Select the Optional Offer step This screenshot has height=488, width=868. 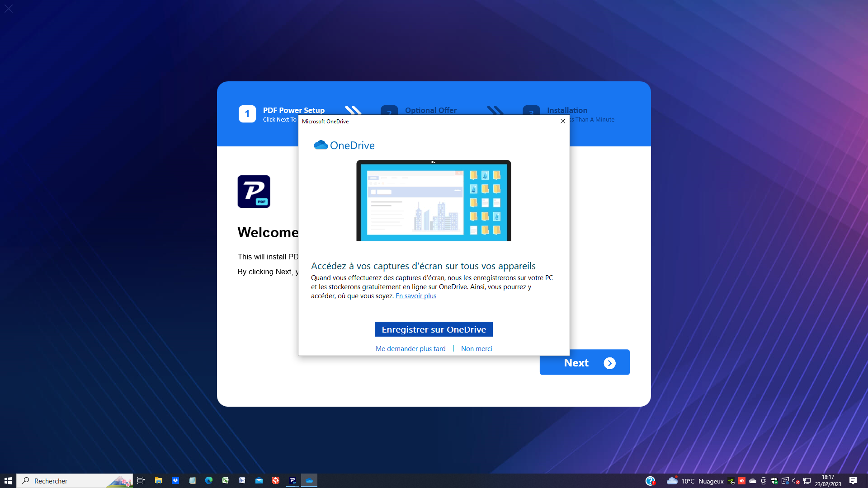pos(430,110)
